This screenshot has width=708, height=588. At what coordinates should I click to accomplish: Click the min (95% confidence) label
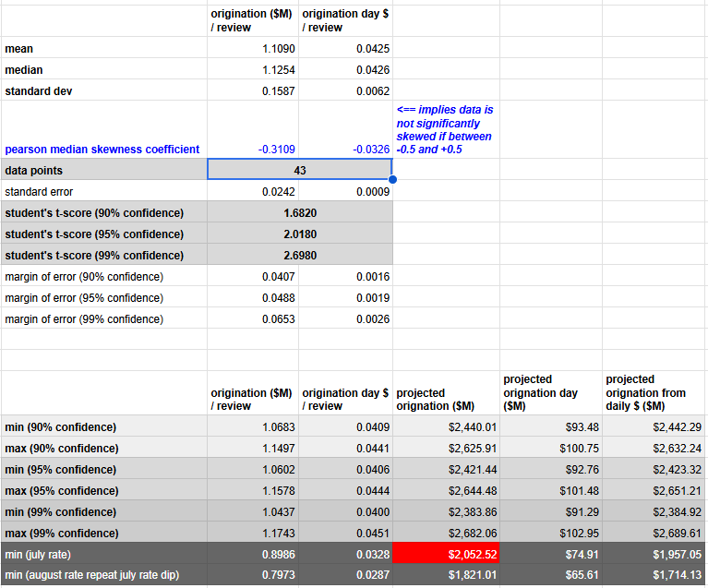61,469
